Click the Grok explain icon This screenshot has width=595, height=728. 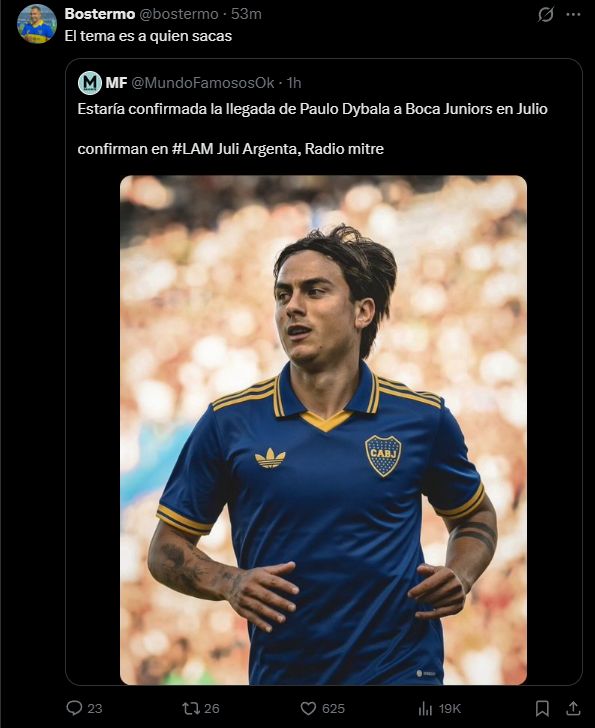point(546,14)
